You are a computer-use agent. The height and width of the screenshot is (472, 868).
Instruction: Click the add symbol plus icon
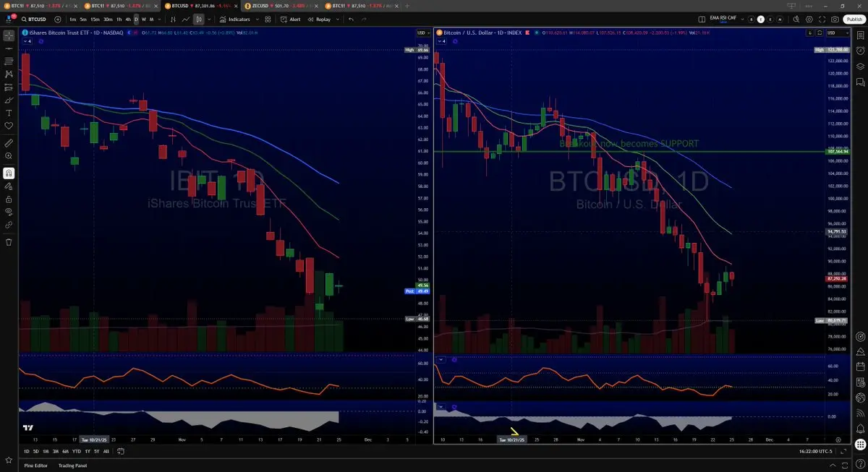[x=58, y=19]
